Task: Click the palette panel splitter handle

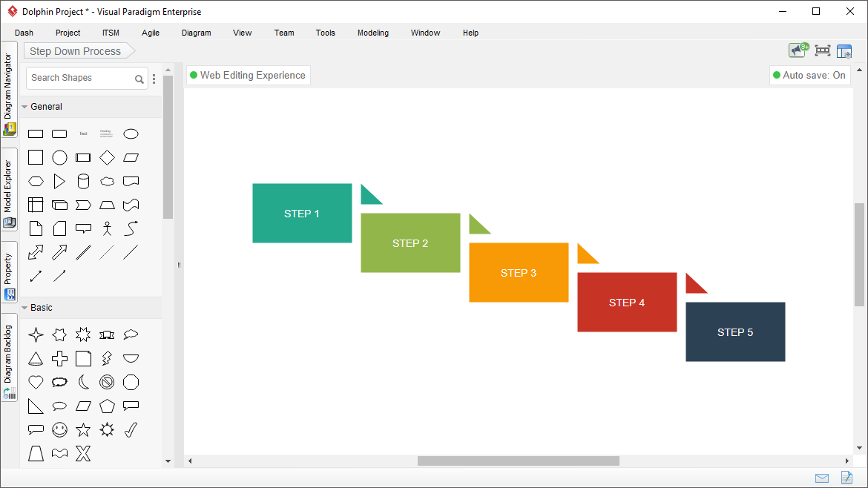Action: click(179, 265)
